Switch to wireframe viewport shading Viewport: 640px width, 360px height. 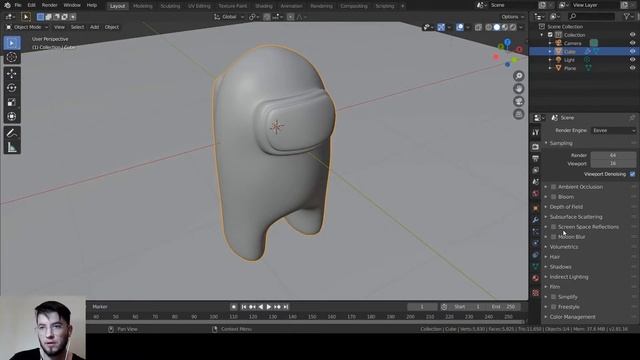[489, 27]
